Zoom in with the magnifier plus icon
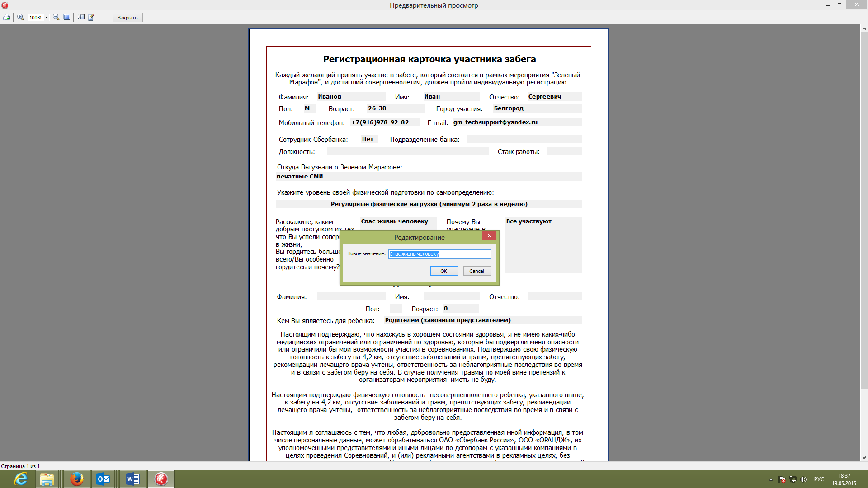Screen dimensions: 868x488 (x=20, y=17)
